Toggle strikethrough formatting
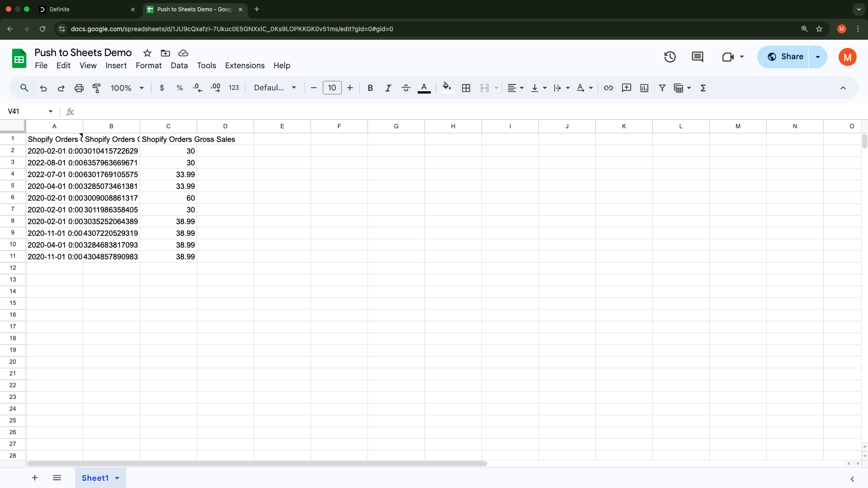Image resolution: width=868 pixels, height=488 pixels. 406,88
